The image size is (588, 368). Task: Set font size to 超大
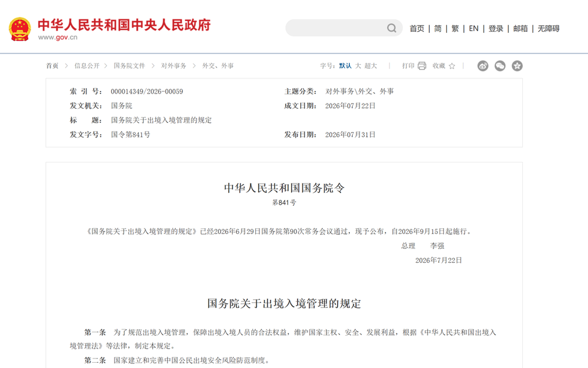pos(370,66)
